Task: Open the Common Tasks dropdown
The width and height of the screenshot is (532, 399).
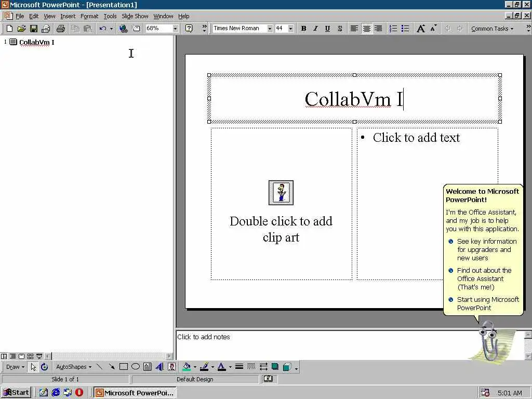Action: pos(492,29)
